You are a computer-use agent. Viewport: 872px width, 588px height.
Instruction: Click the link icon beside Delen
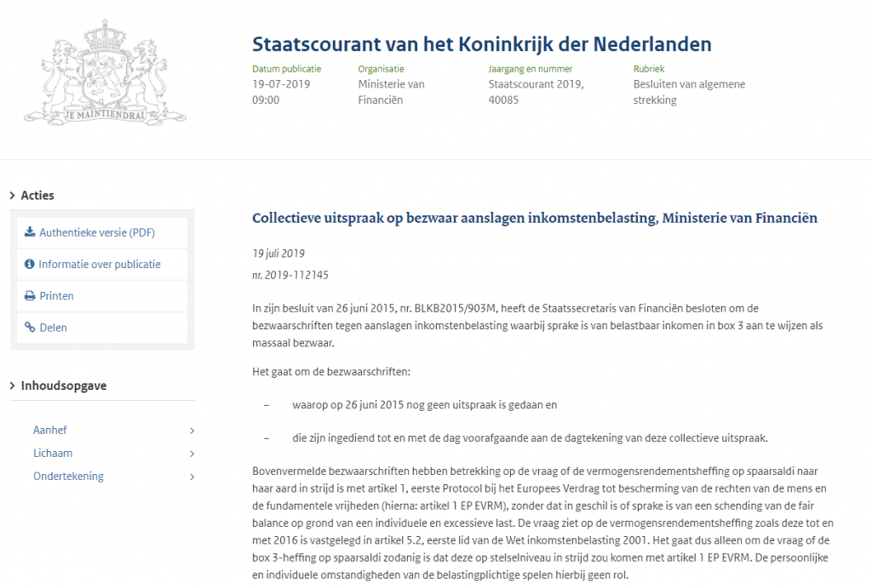click(x=30, y=328)
